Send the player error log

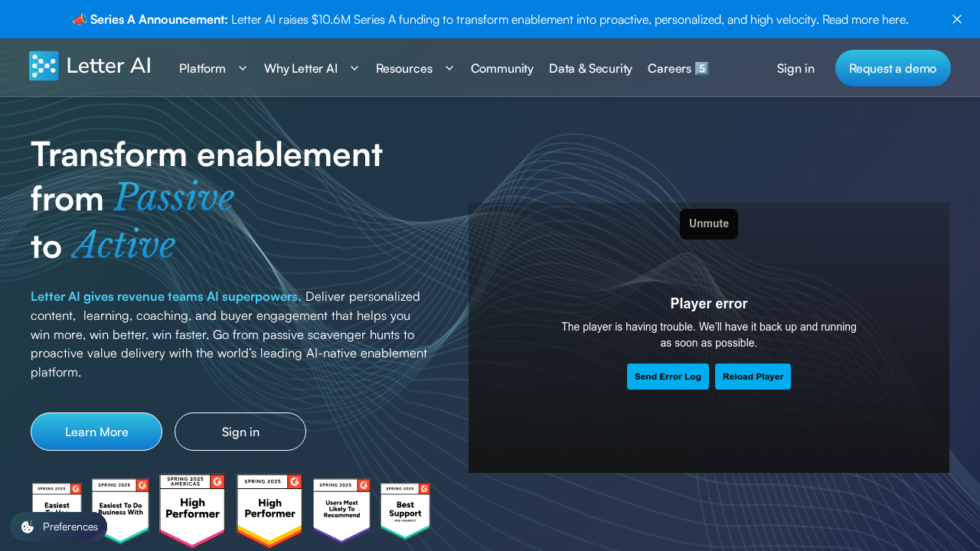(668, 377)
